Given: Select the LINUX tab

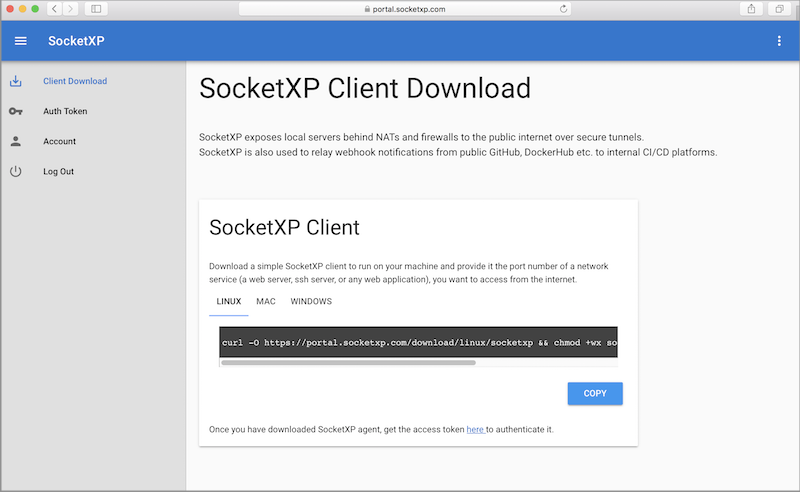Looking at the screenshot, I should [x=229, y=302].
